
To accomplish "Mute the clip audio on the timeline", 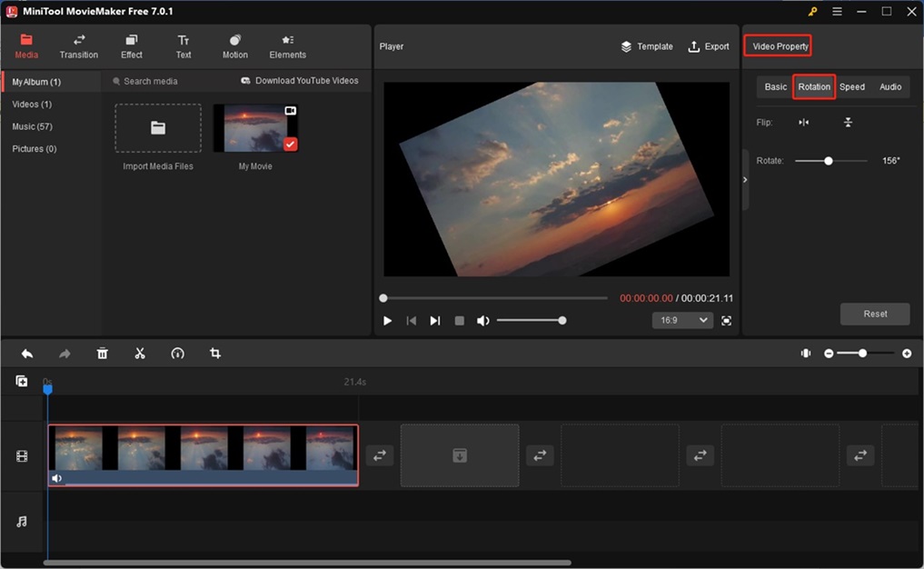I will 57,477.
